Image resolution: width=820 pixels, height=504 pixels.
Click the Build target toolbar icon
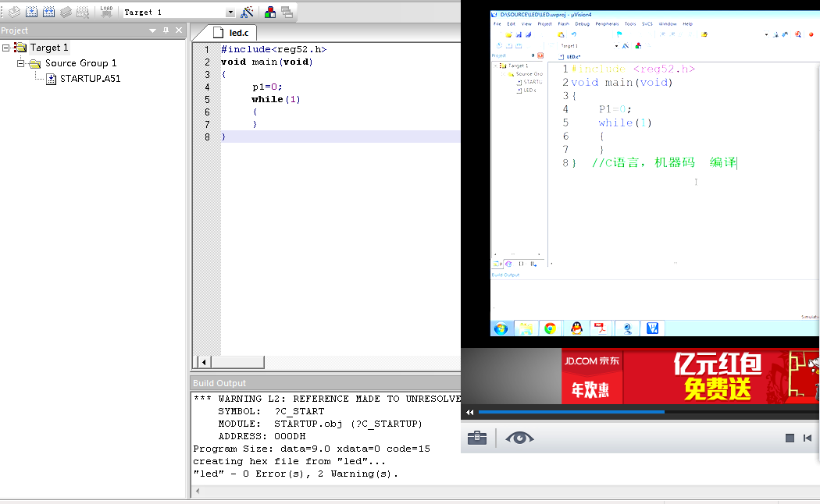point(31,12)
